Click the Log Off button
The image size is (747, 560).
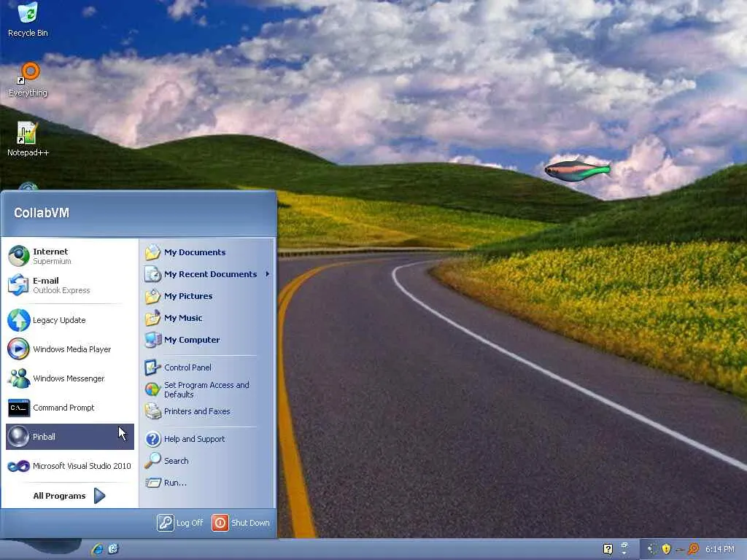pyautogui.click(x=180, y=523)
